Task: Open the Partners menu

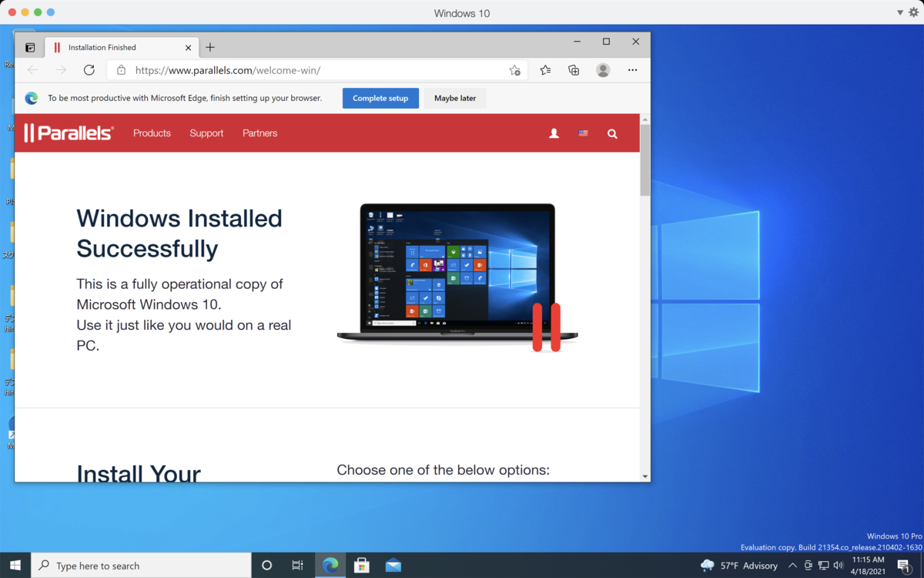Action: (x=259, y=133)
